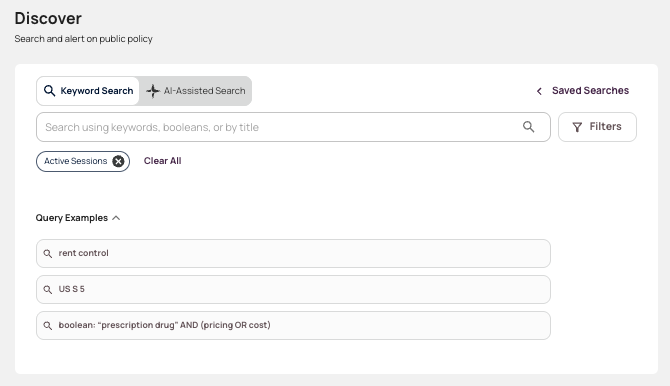Click the magnifier icon in search bar
The width and height of the screenshot is (670, 386).
pyautogui.click(x=529, y=127)
